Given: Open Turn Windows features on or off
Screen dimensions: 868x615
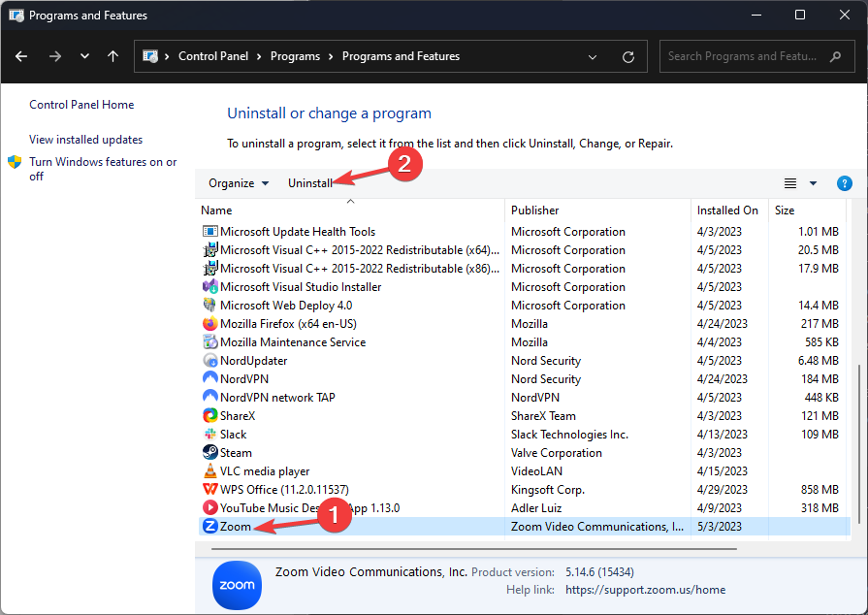Looking at the screenshot, I should coord(103,169).
